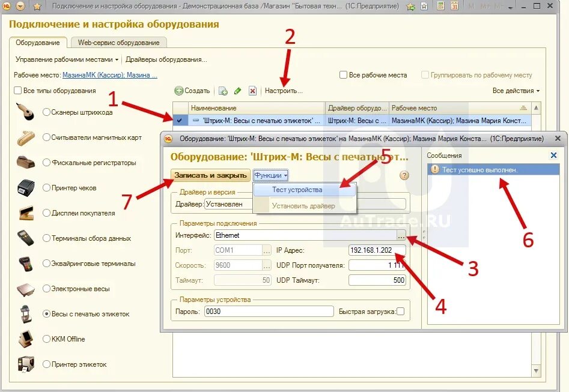The image size is (569, 392).
Task: Click the UDP Порт получателя field
Action: pyautogui.click(x=377, y=265)
